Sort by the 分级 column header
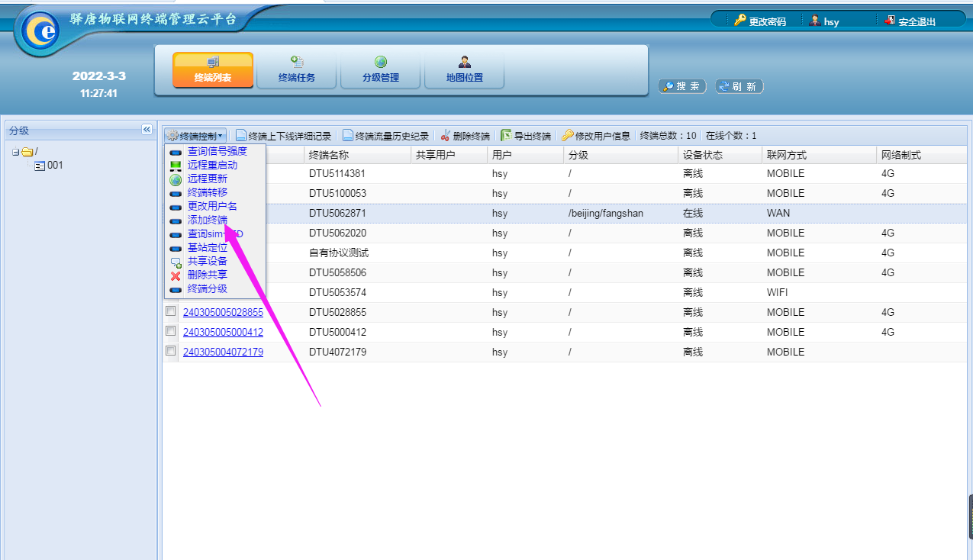This screenshot has height=560, width=973. pyautogui.click(x=620, y=155)
